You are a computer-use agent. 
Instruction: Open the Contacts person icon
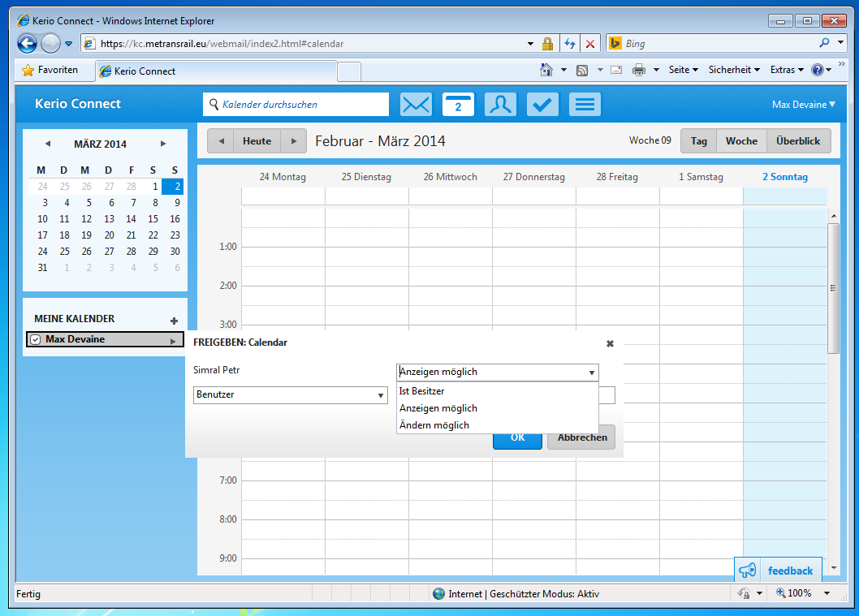point(500,104)
